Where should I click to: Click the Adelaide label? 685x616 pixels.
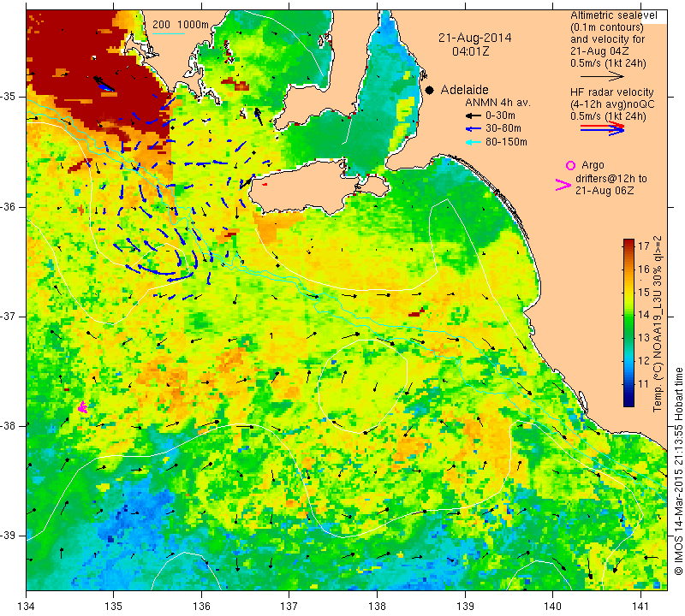pos(464,90)
